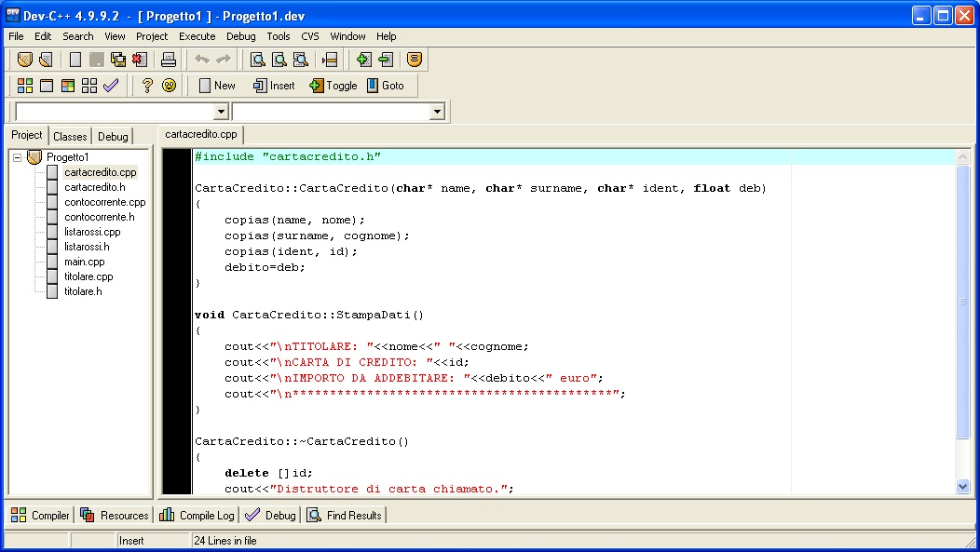Click the Close file red X icon
This screenshot has height=552, width=980.
(139, 60)
